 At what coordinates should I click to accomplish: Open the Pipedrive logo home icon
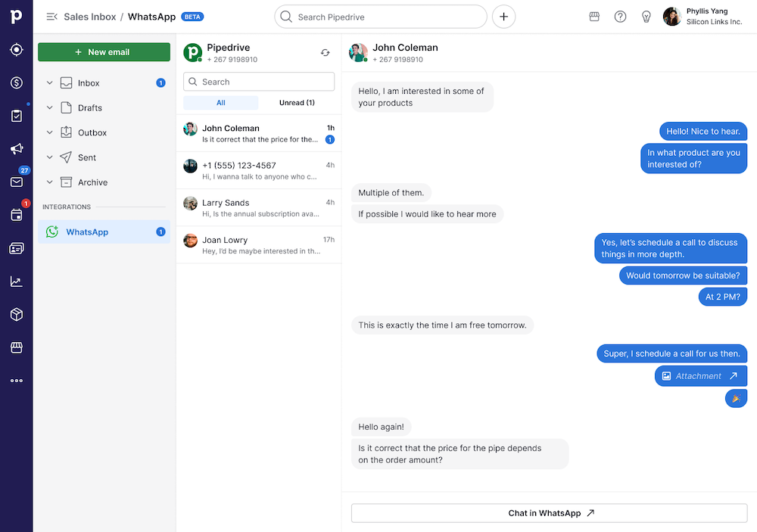[17, 17]
